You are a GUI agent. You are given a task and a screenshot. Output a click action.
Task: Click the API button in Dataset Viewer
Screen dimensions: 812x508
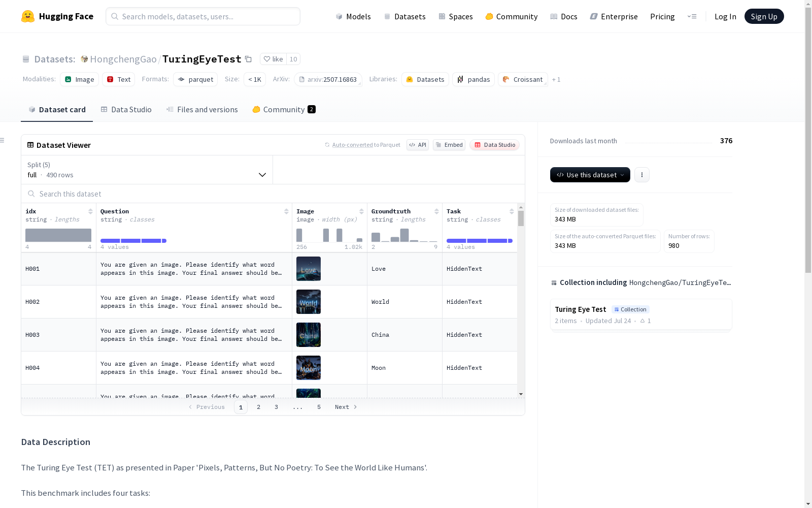point(418,145)
